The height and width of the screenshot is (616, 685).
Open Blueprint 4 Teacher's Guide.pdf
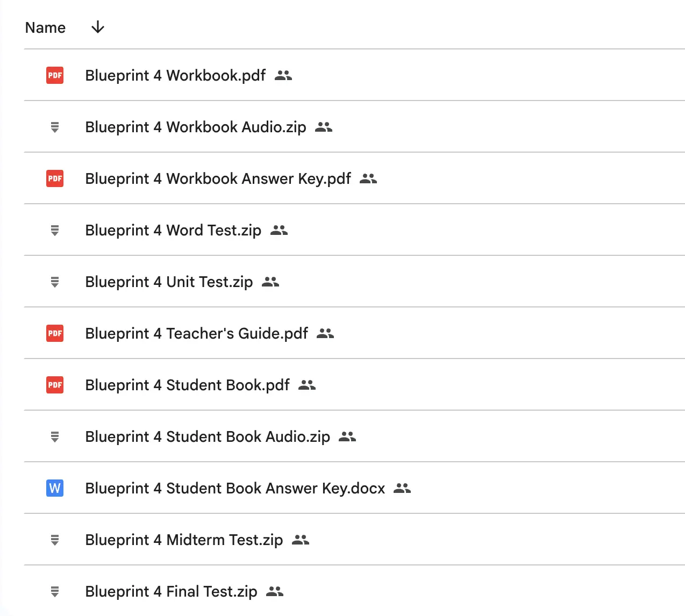click(197, 333)
